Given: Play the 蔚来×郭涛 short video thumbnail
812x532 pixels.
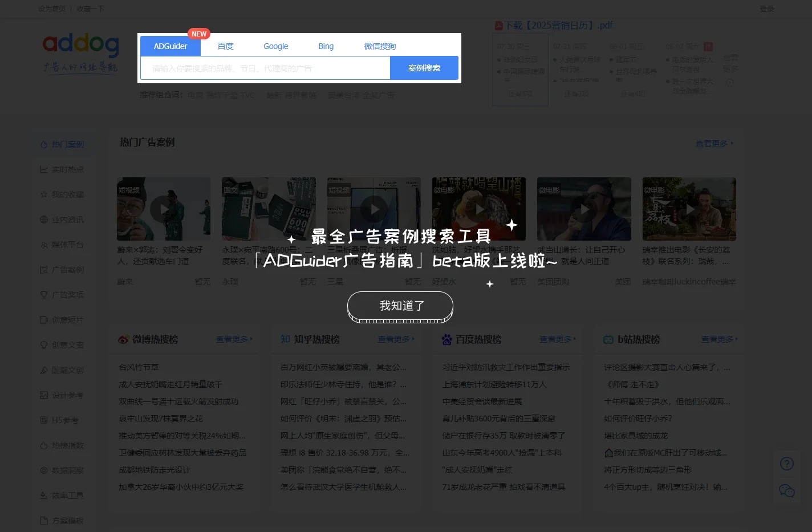Looking at the screenshot, I should click(164, 209).
